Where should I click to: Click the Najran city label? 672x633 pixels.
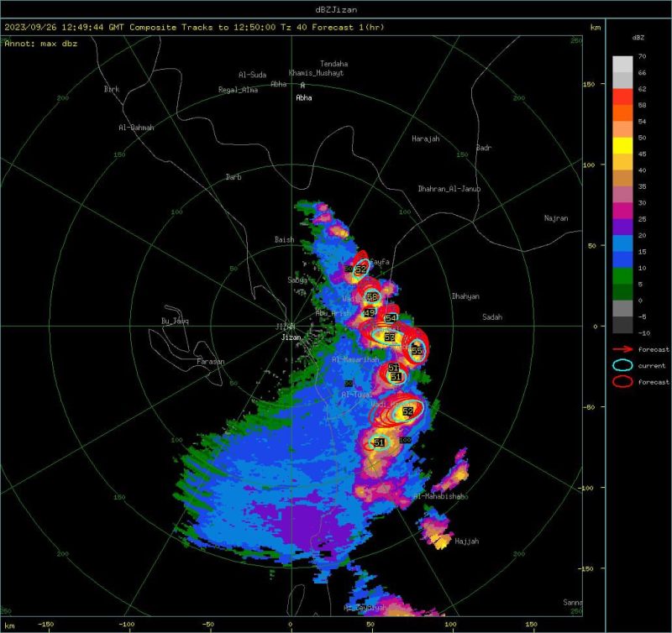coord(556,218)
